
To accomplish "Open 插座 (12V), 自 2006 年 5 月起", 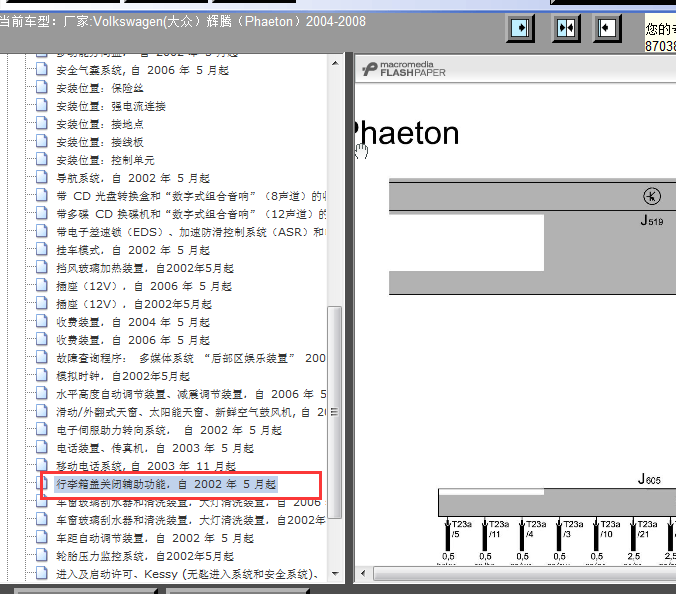I will [x=144, y=286].
